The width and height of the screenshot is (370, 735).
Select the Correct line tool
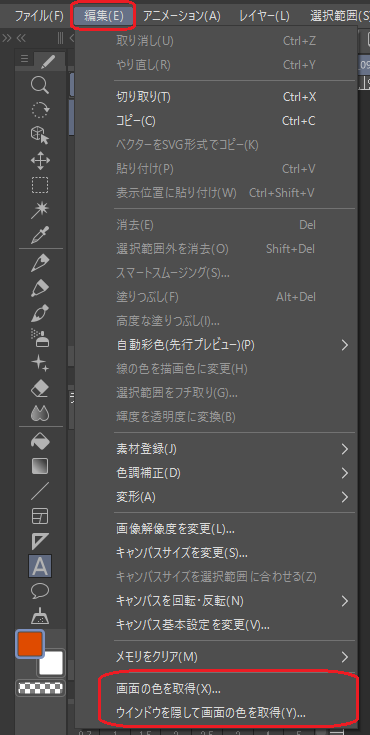(40, 616)
